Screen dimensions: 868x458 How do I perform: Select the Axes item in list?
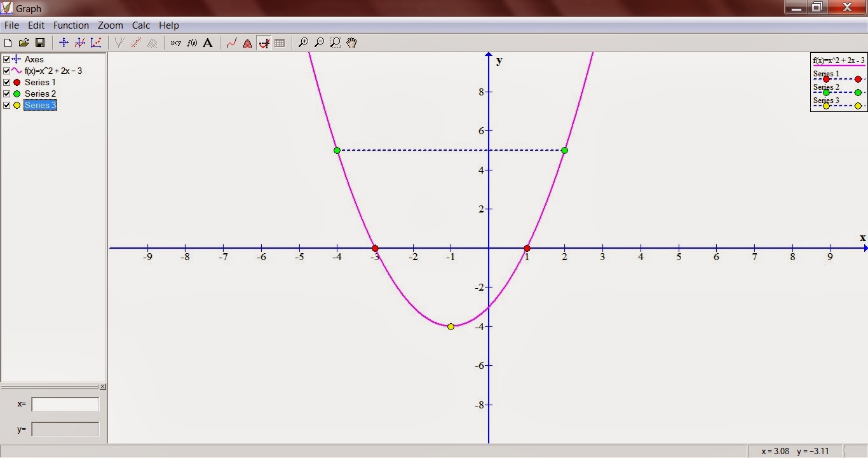[x=34, y=59]
